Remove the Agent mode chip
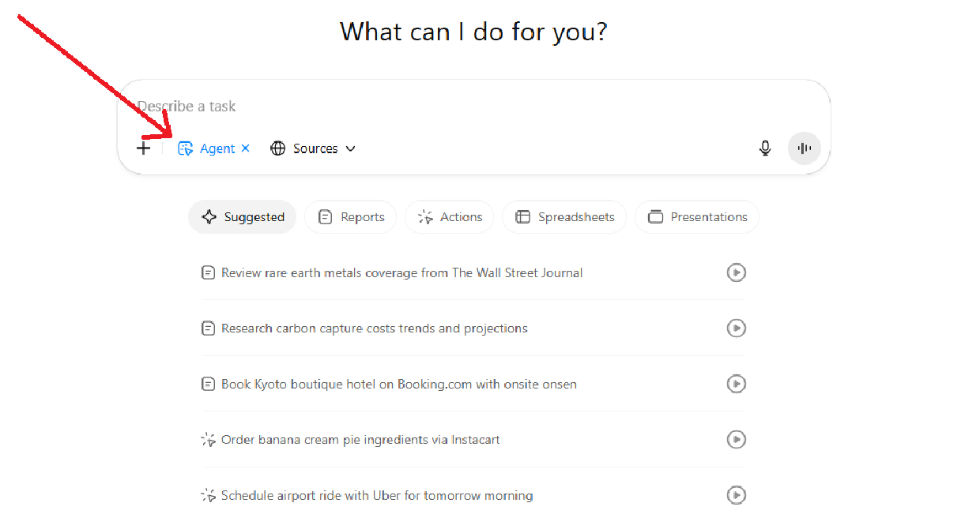The image size is (980, 518). 245,148
